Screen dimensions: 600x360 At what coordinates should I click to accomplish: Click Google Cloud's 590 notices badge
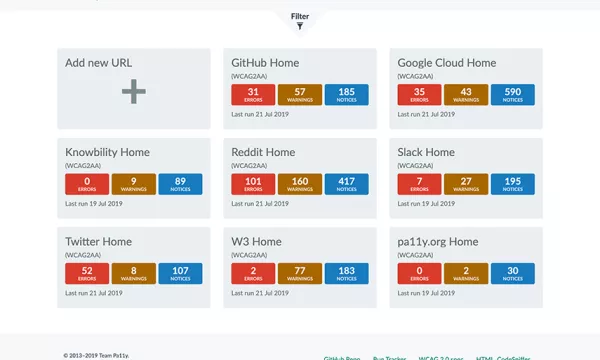tap(513, 94)
